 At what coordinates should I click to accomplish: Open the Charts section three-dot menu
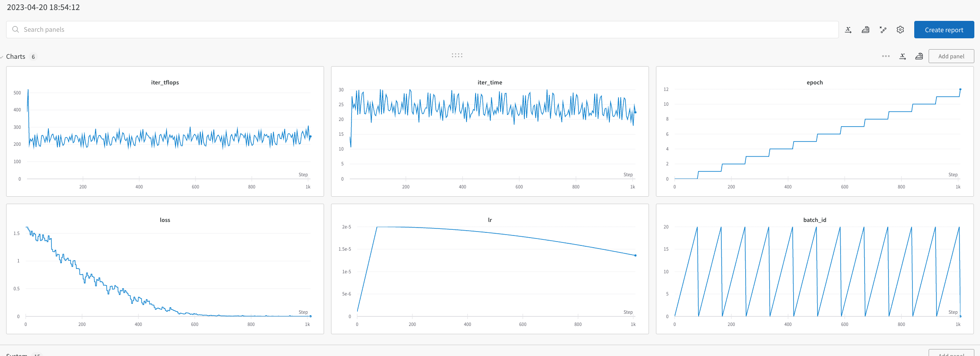point(885,56)
